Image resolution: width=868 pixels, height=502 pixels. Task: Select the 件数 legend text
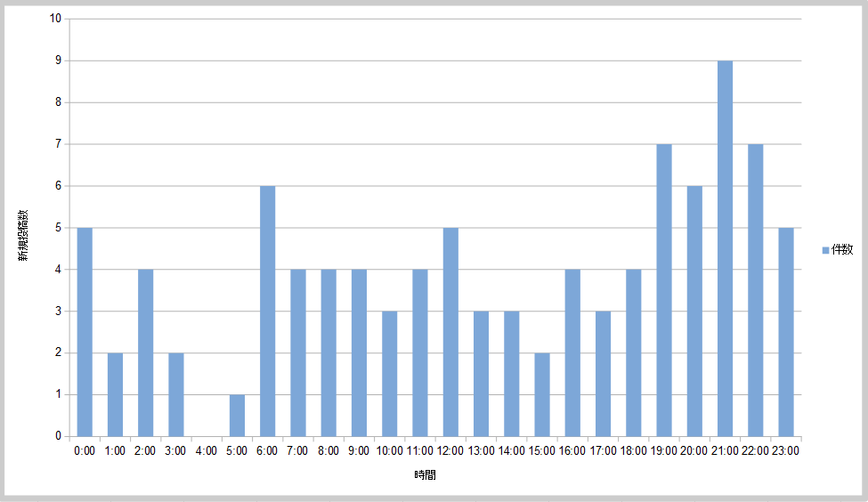[x=842, y=251]
